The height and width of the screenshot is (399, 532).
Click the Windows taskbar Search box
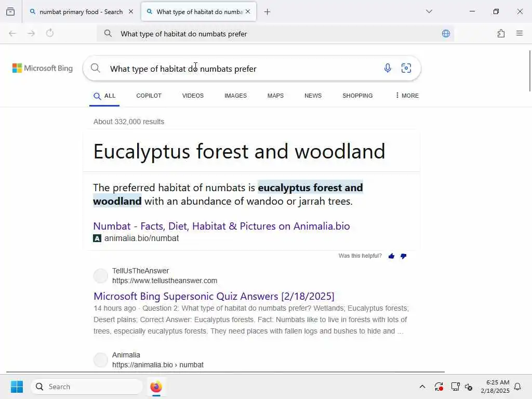click(x=87, y=387)
